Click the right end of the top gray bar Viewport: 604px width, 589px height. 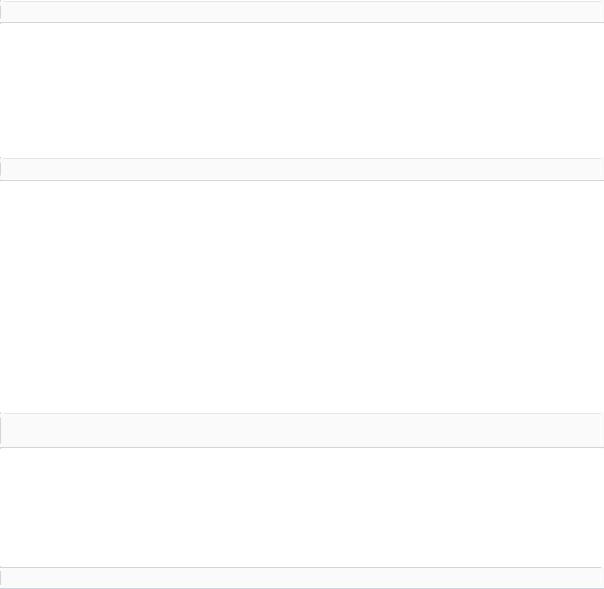601,12
